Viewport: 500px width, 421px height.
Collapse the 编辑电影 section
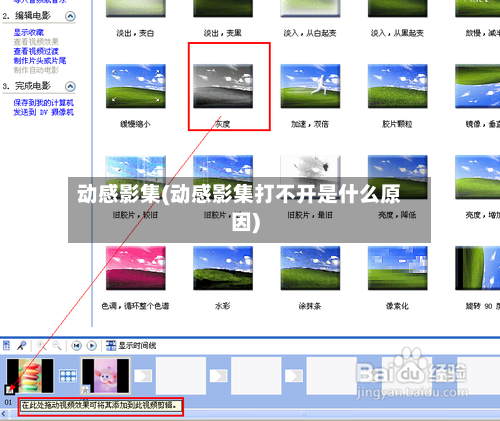(x=70, y=16)
